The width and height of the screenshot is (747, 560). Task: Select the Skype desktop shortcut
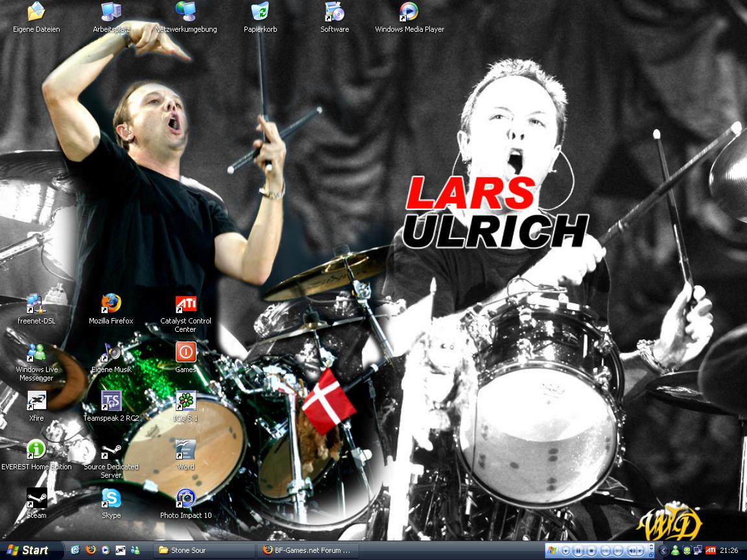[111, 504]
